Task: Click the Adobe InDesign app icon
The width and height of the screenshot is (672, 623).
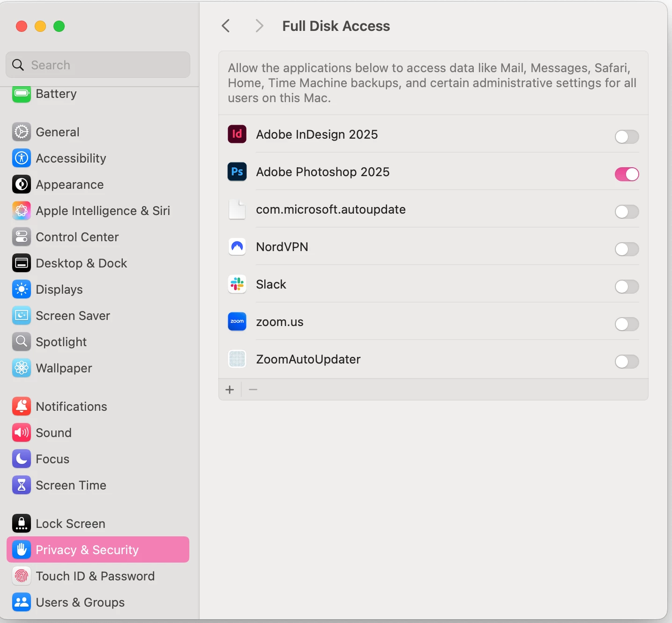Action: [x=237, y=134]
